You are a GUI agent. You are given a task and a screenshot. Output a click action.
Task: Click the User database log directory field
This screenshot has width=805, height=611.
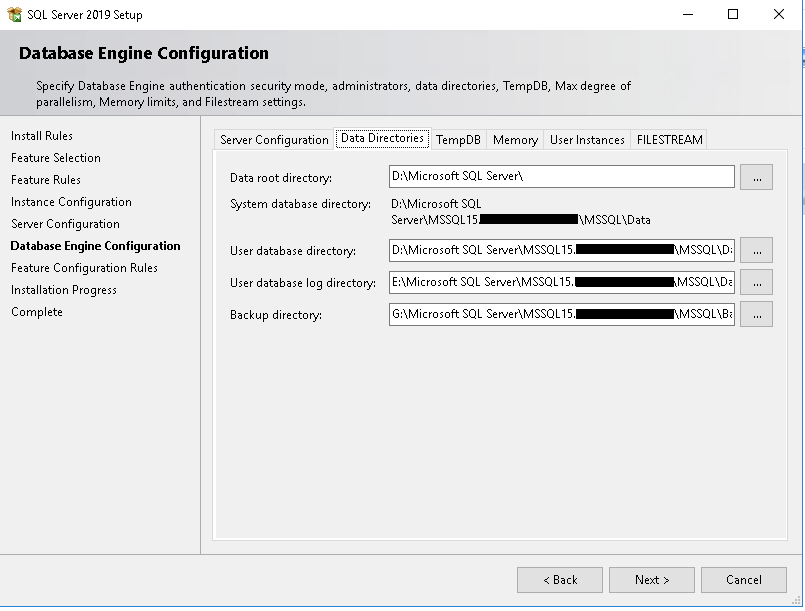tap(562, 282)
